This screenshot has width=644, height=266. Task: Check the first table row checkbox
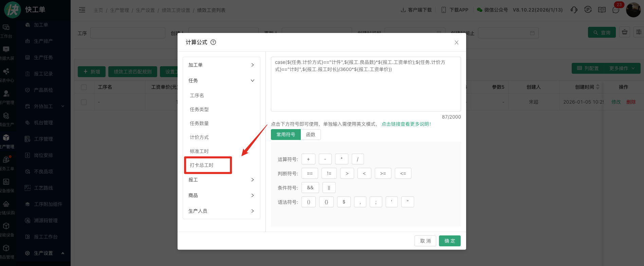click(84, 102)
